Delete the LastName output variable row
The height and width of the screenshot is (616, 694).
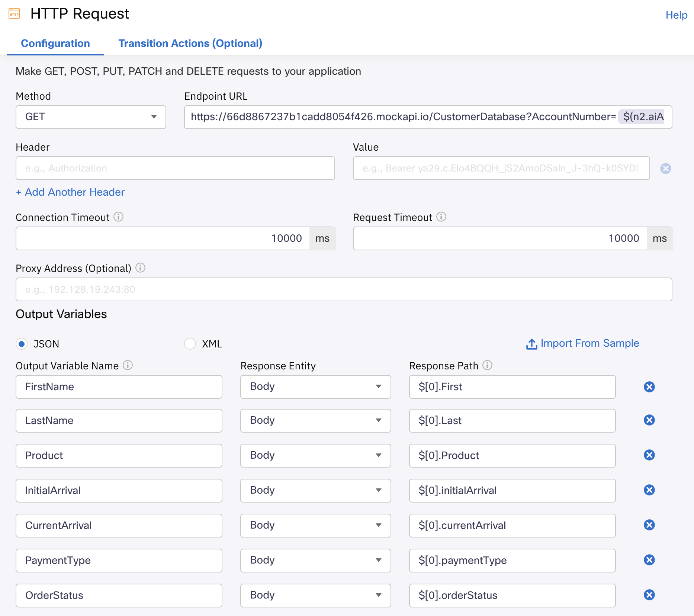coord(649,420)
